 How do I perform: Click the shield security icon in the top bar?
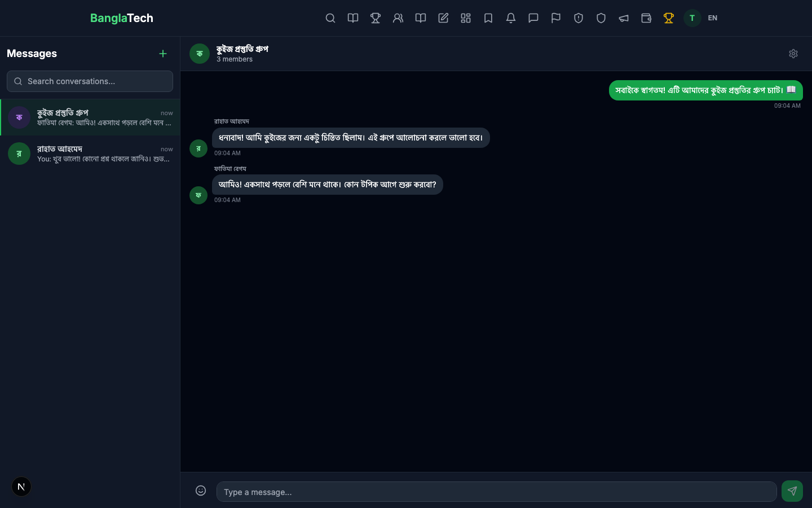pos(601,18)
